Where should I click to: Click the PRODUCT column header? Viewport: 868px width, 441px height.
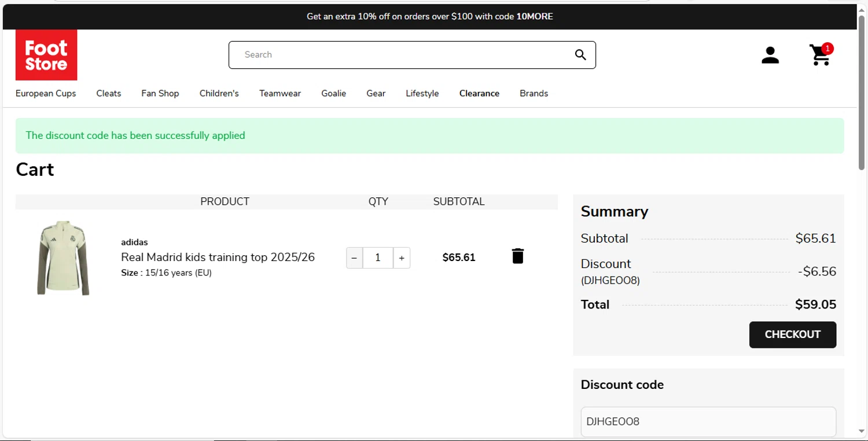(225, 201)
